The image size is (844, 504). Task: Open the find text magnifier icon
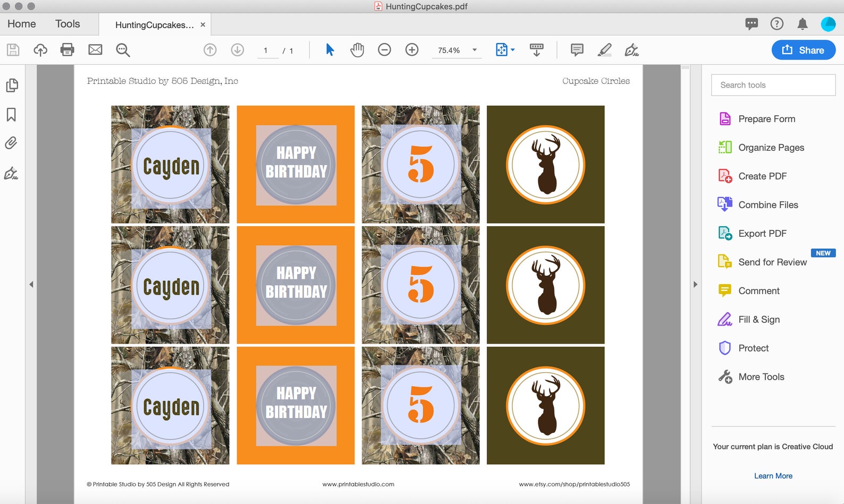[x=123, y=50]
